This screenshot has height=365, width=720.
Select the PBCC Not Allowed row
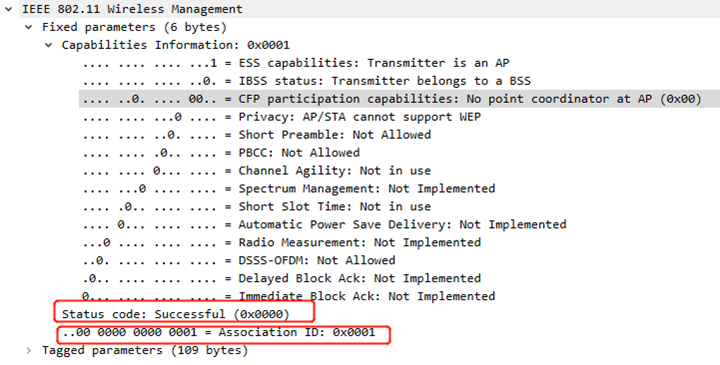[x=221, y=152]
